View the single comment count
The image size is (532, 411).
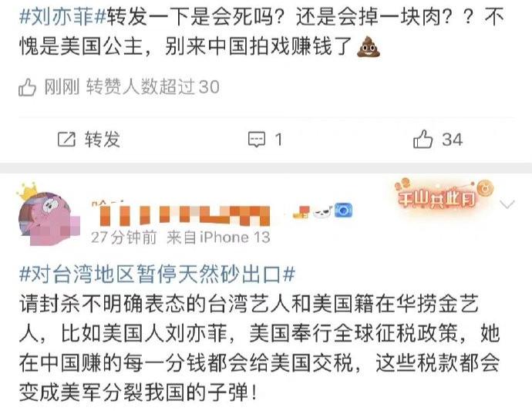click(278, 140)
